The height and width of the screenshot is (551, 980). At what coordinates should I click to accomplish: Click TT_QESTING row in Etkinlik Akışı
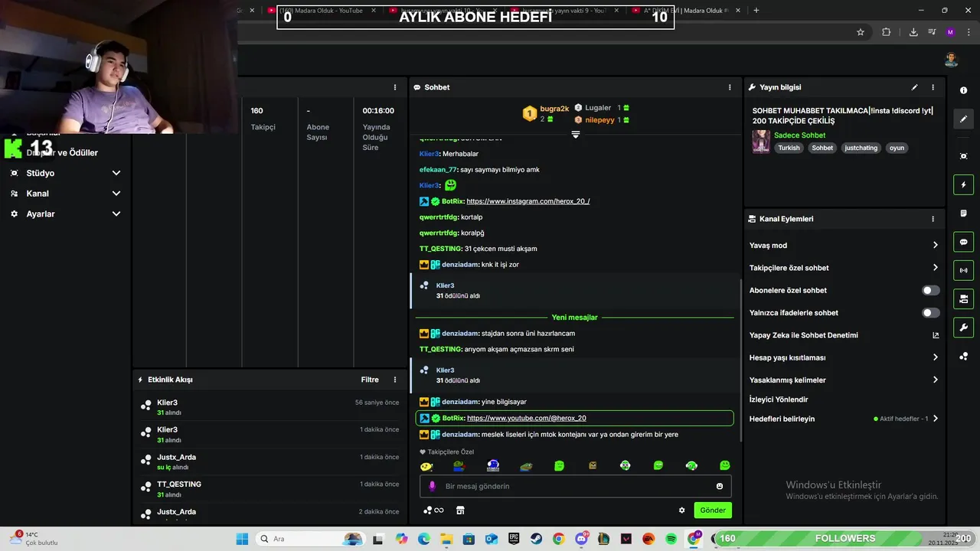(269, 489)
